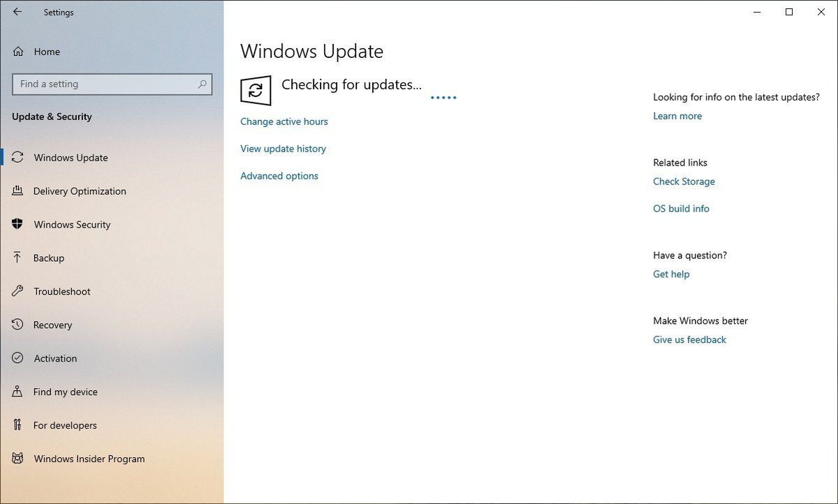Select the Windows Update refresh icon in sidebar

tap(17, 158)
